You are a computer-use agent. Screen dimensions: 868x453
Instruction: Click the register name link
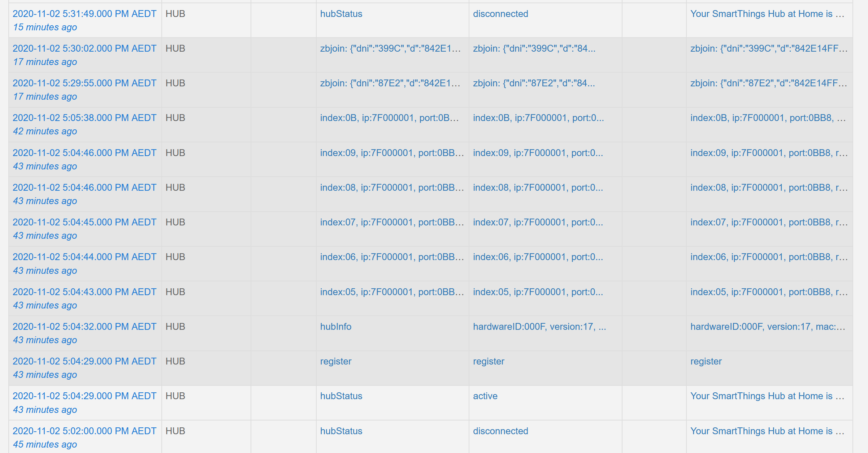tap(336, 361)
